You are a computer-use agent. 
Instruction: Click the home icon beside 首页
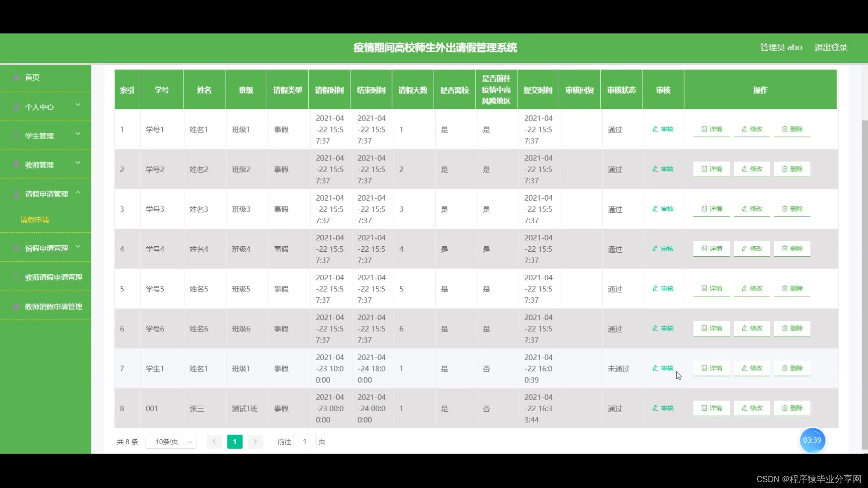pos(17,78)
